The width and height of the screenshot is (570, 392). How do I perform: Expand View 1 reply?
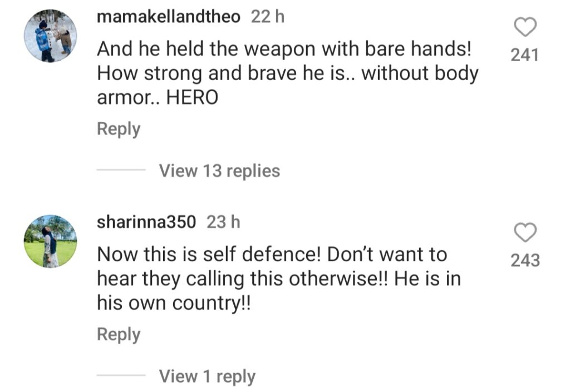pos(207,376)
